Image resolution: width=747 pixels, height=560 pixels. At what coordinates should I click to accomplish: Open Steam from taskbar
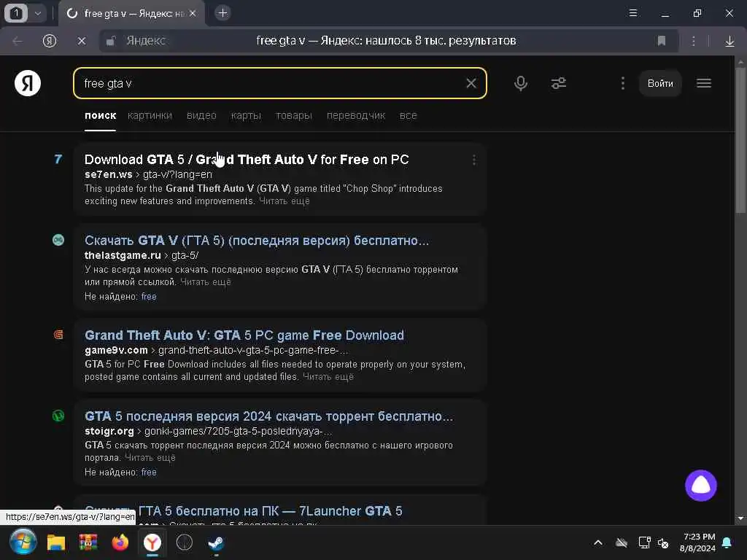coord(216,542)
